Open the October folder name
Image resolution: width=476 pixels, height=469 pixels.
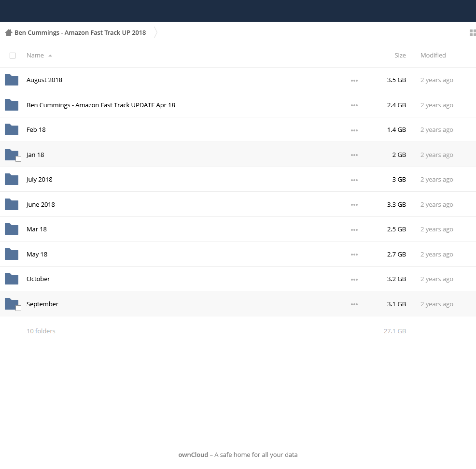pyautogui.click(x=38, y=279)
